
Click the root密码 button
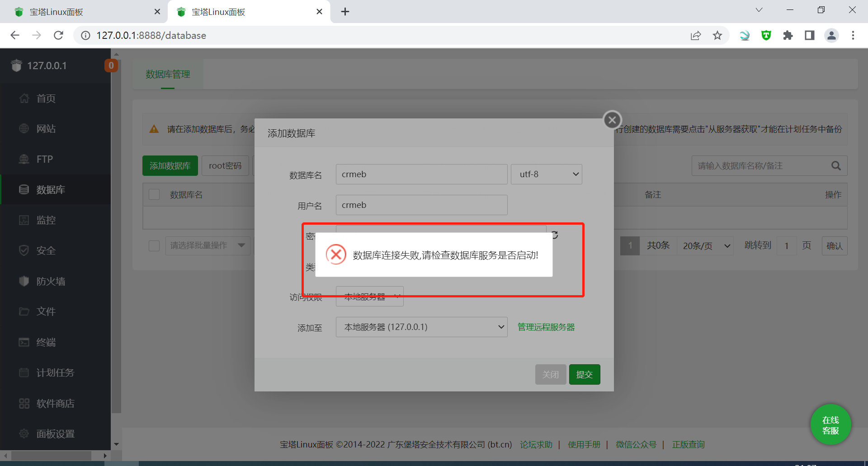pos(225,166)
